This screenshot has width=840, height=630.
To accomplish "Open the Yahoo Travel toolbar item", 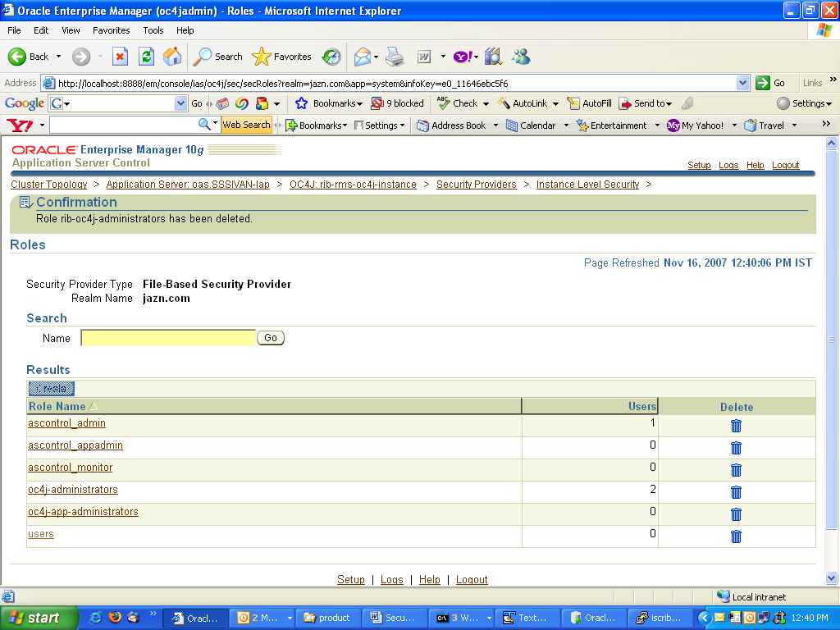I will pos(765,126).
